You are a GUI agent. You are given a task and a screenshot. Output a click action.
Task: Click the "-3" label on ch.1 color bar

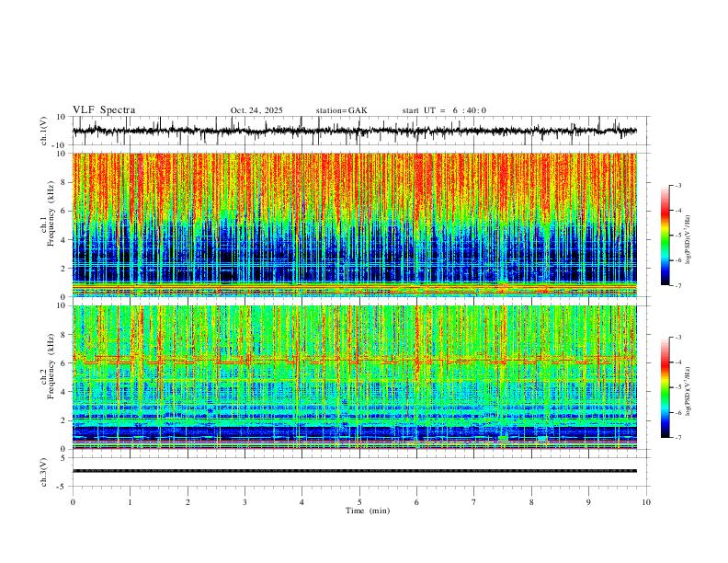[677, 185]
